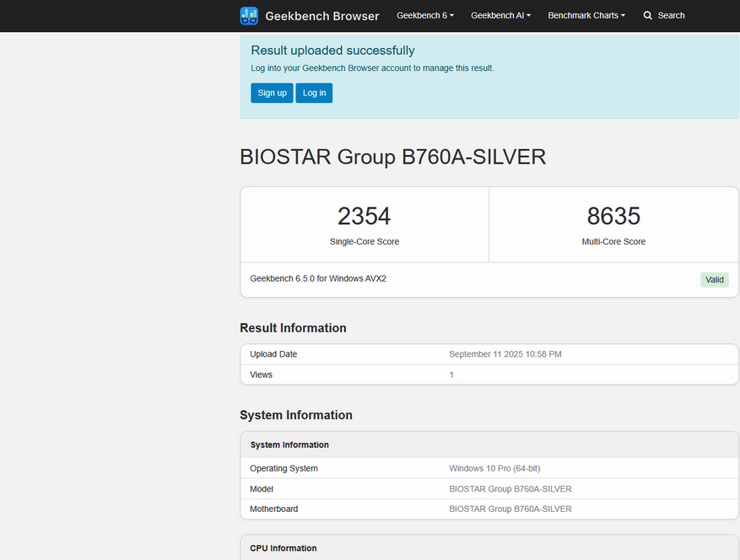Image resolution: width=740 pixels, height=560 pixels.
Task: Click the Views count value
Action: (x=451, y=374)
